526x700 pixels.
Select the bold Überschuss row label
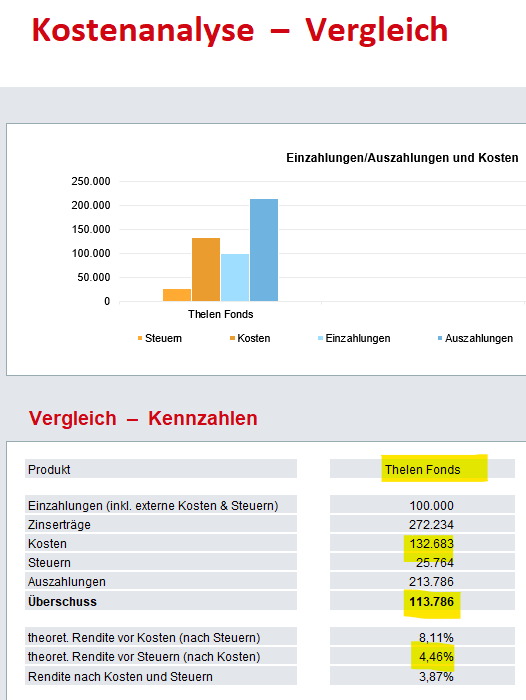pos(62,601)
